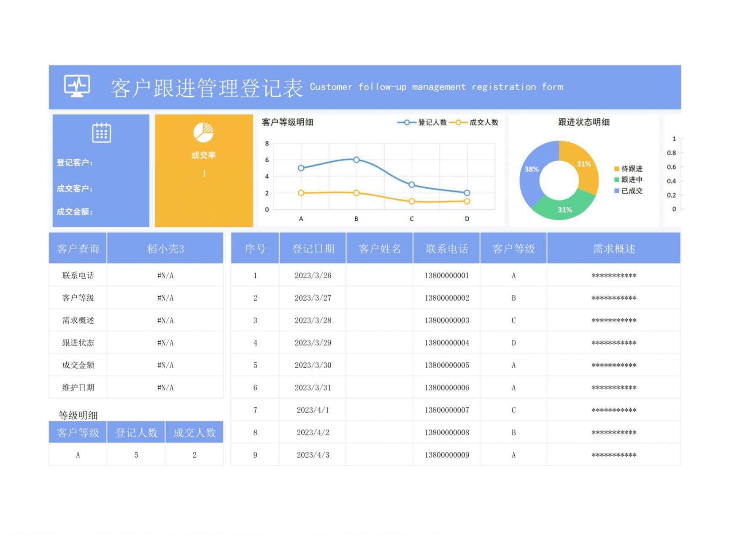Image resolution: width=756 pixels, height=535 pixels.
Task: Select the level cell D in row 4
Action: [513, 342]
